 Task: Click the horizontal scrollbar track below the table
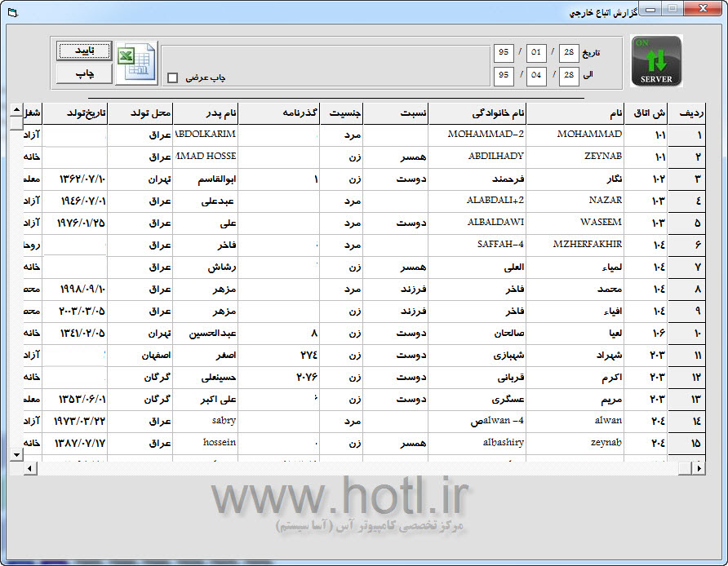click(x=359, y=468)
